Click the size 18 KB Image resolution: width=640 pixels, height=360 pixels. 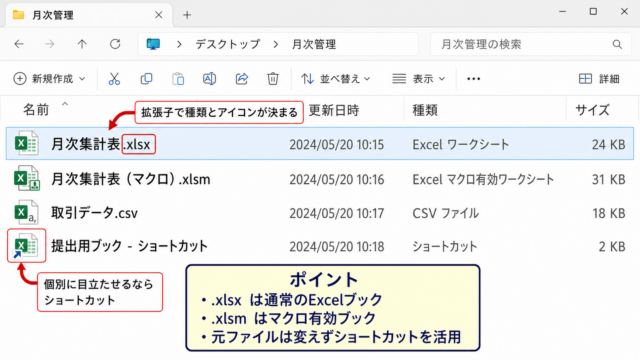[x=609, y=213]
